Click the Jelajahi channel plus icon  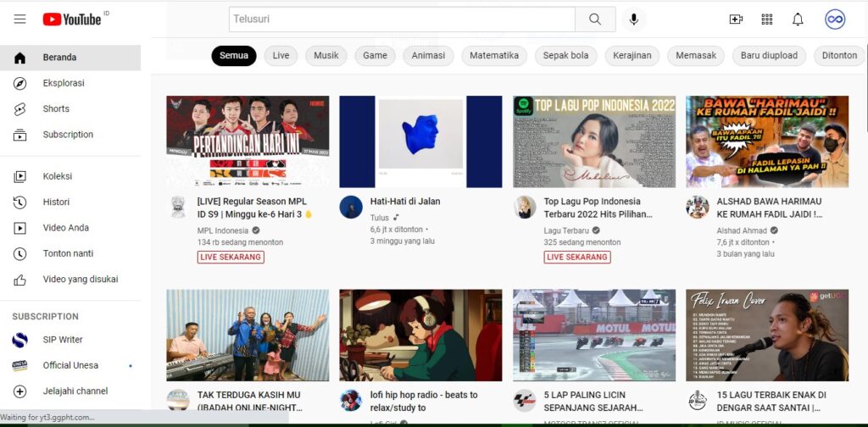coord(20,391)
